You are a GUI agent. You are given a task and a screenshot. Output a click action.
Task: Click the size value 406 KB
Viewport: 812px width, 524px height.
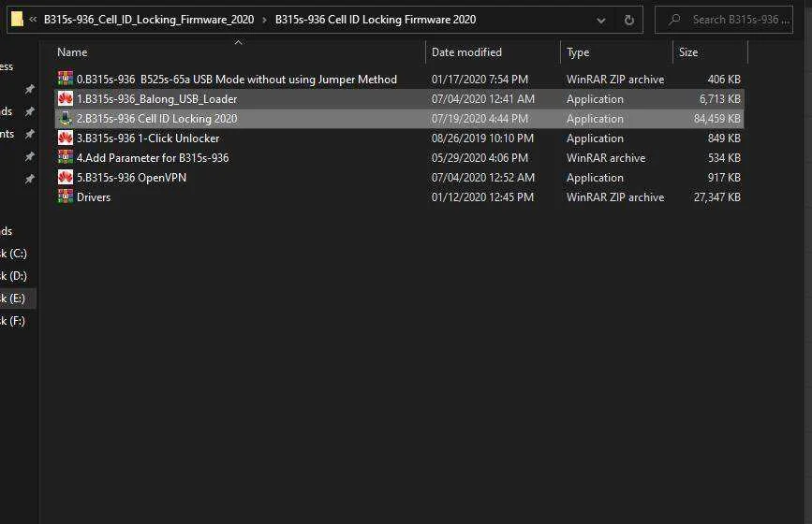click(x=724, y=80)
